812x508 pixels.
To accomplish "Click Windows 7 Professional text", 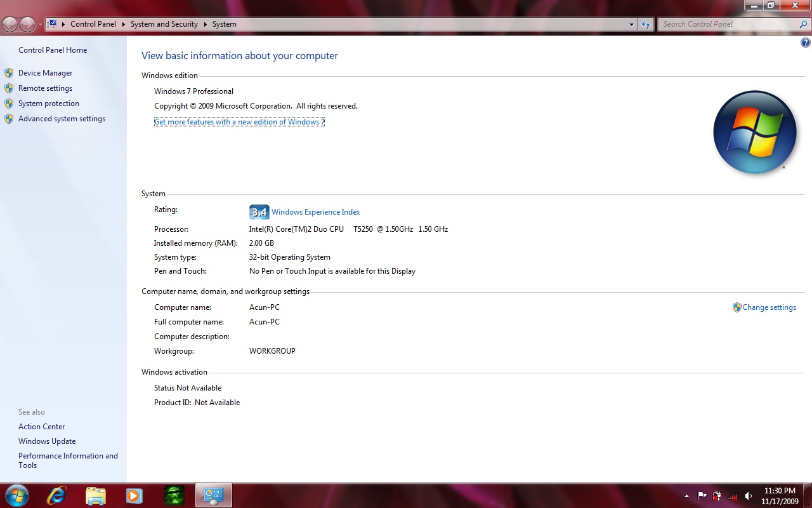I will (x=193, y=91).
